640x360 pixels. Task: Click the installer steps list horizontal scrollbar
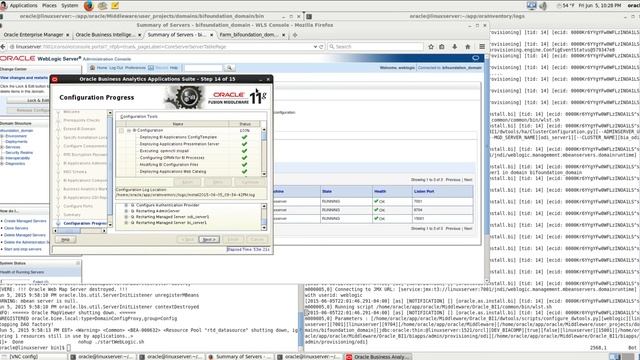[80, 231]
